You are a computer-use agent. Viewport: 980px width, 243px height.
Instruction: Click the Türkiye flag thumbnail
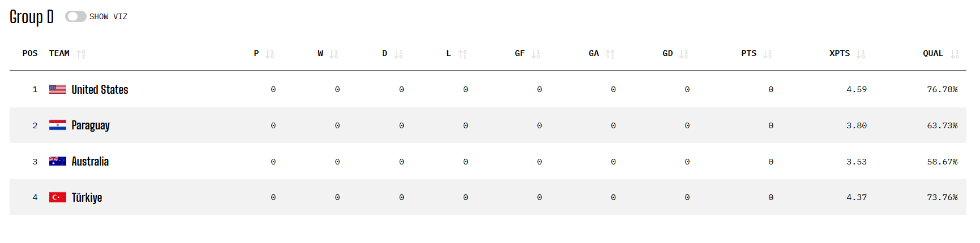[58, 197]
